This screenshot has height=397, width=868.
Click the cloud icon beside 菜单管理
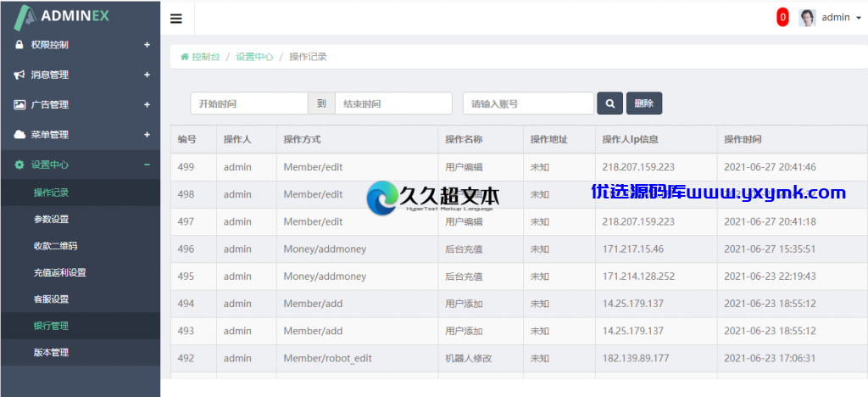click(19, 135)
